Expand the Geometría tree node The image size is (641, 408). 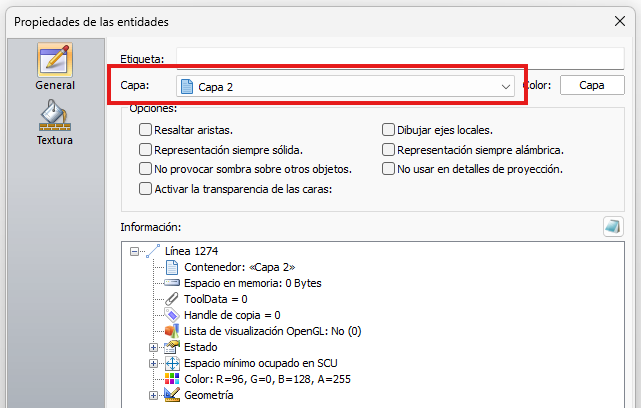(153, 395)
